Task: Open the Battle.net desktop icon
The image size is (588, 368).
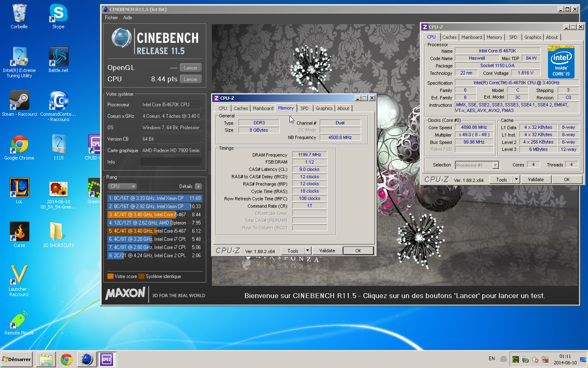Action: 58,60
